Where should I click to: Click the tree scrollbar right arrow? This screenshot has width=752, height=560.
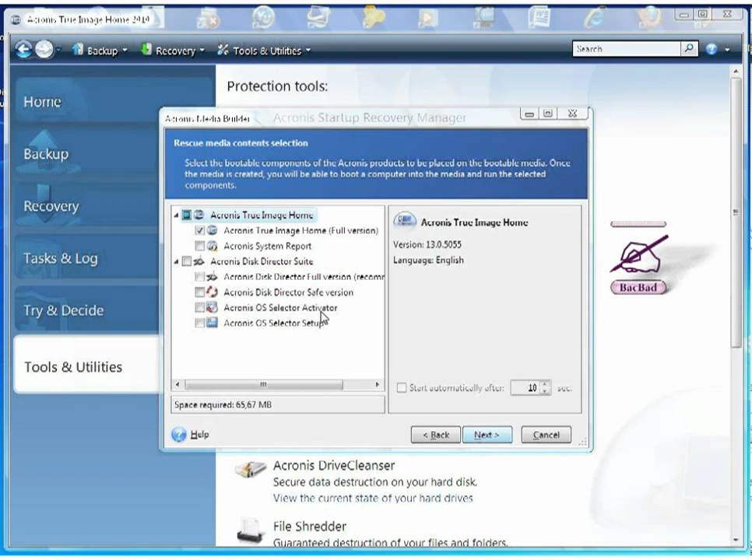tap(377, 384)
